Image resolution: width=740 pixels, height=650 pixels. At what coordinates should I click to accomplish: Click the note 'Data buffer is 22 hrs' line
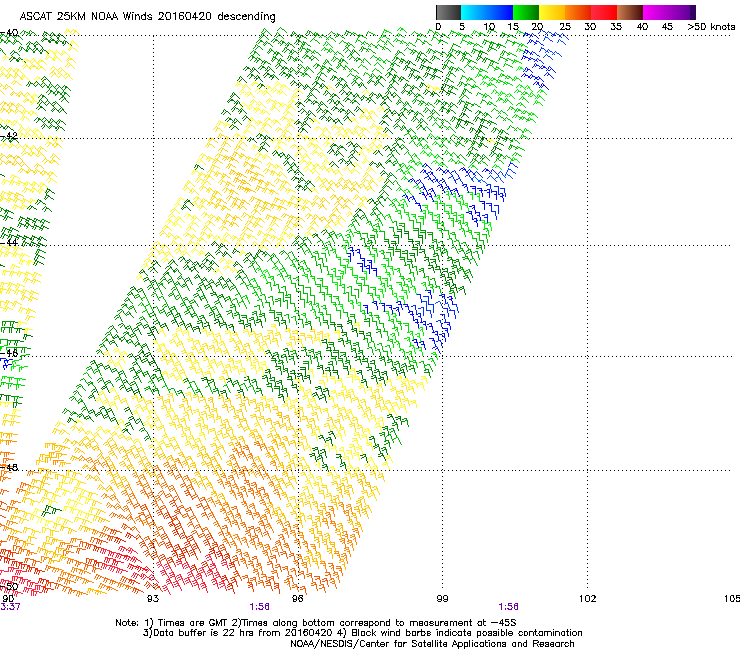tap(362, 633)
